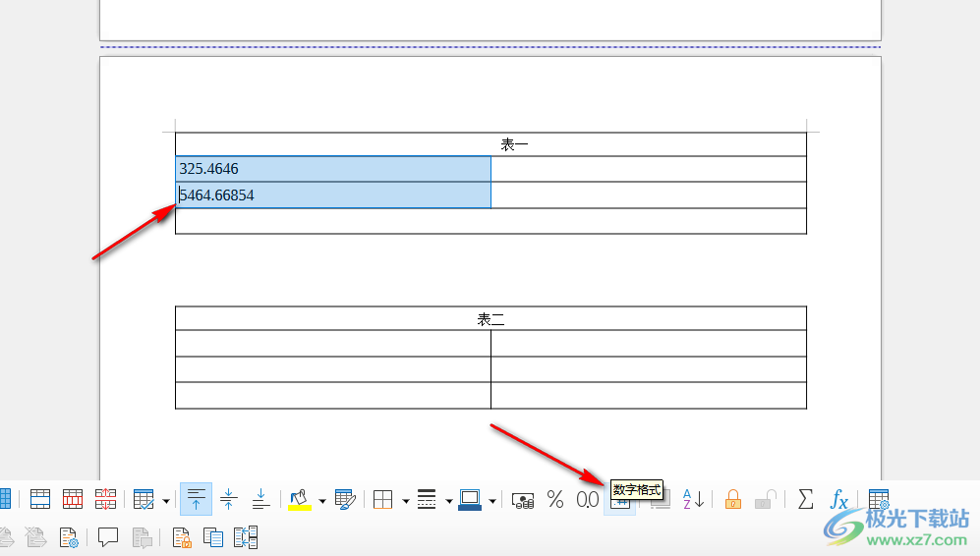Click the Compare Document icon

pos(213,537)
